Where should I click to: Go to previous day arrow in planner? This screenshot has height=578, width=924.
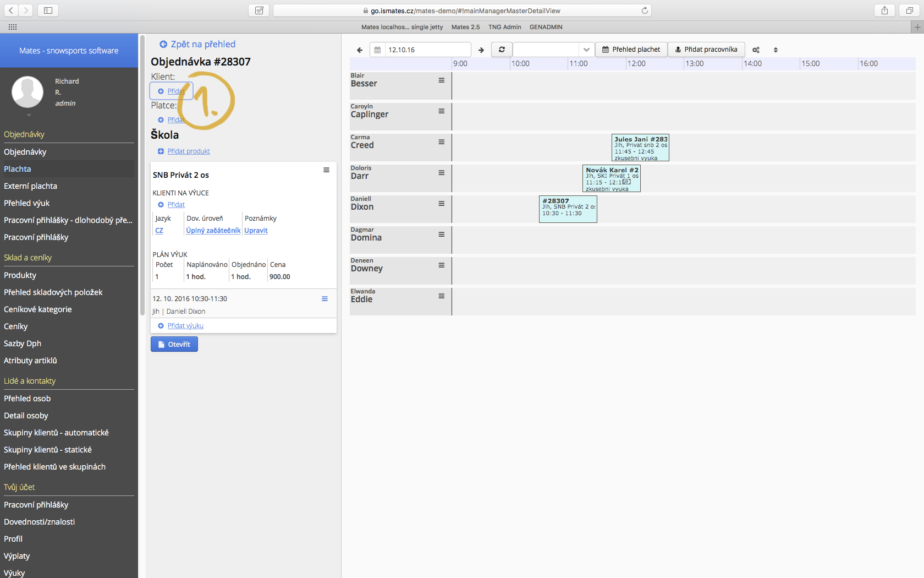tap(360, 50)
